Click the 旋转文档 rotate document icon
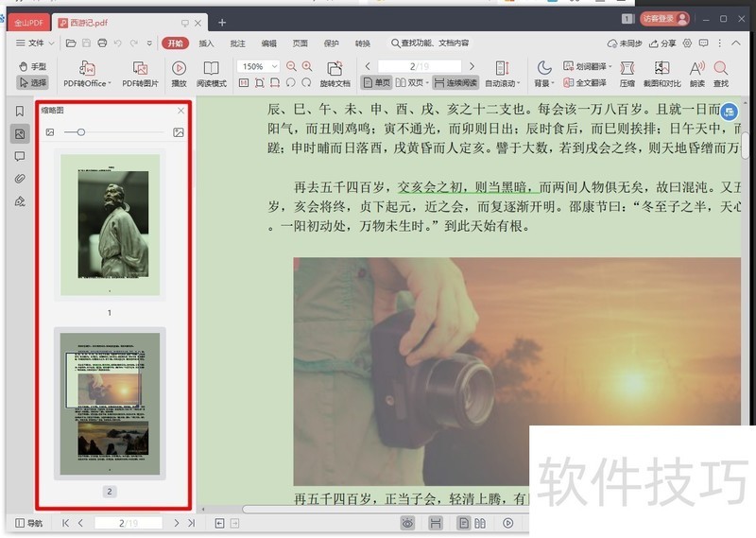The height and width of the screenshot is (538, 756). tap(334, 74)
